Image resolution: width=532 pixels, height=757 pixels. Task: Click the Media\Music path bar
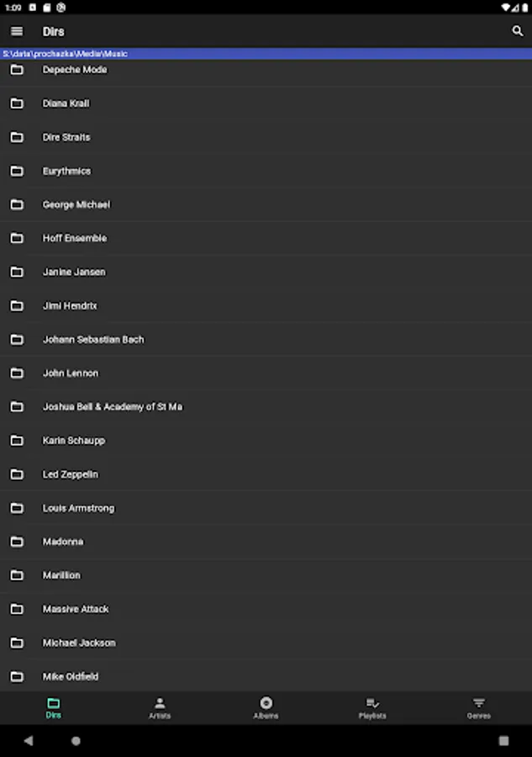(x=266, y=54)
